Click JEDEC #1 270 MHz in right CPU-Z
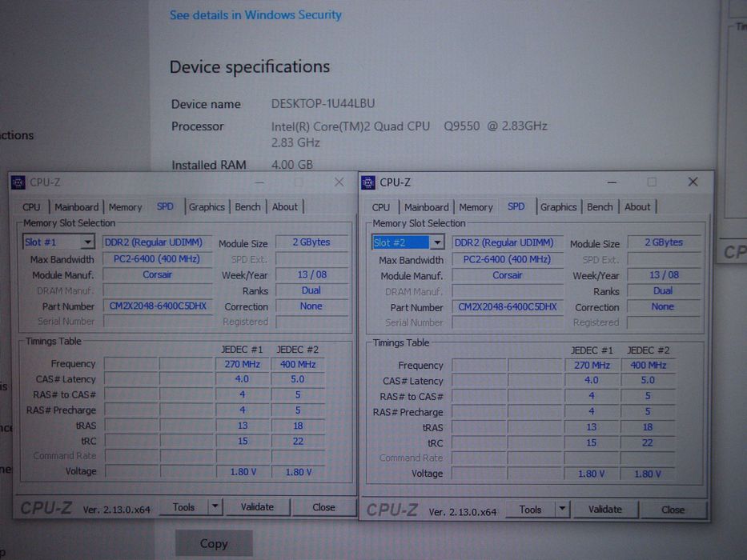 (592, 366)
